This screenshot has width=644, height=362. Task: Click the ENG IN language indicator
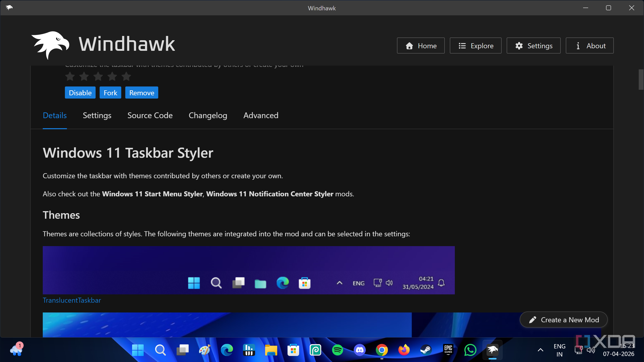(559, 350)
